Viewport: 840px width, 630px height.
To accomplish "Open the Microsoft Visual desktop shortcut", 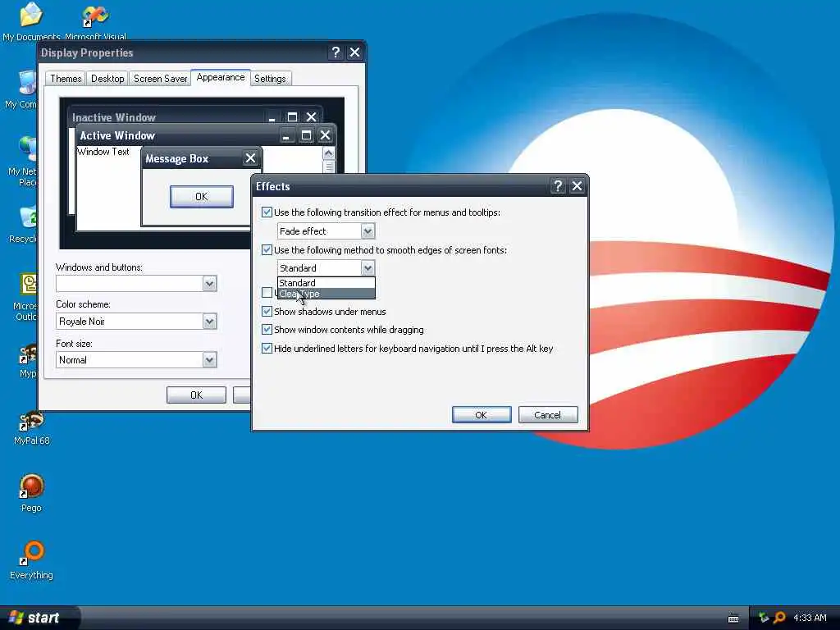I will (95, 21).
